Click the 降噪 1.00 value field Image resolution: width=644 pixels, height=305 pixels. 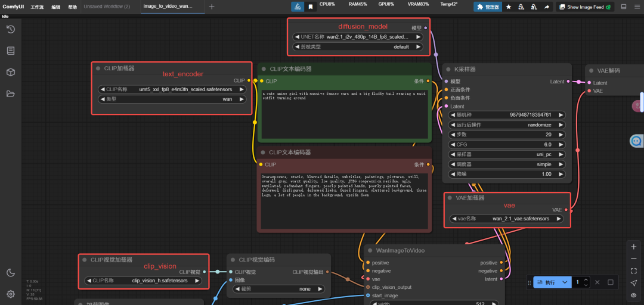pyautogui.click(x=506, y=174)
